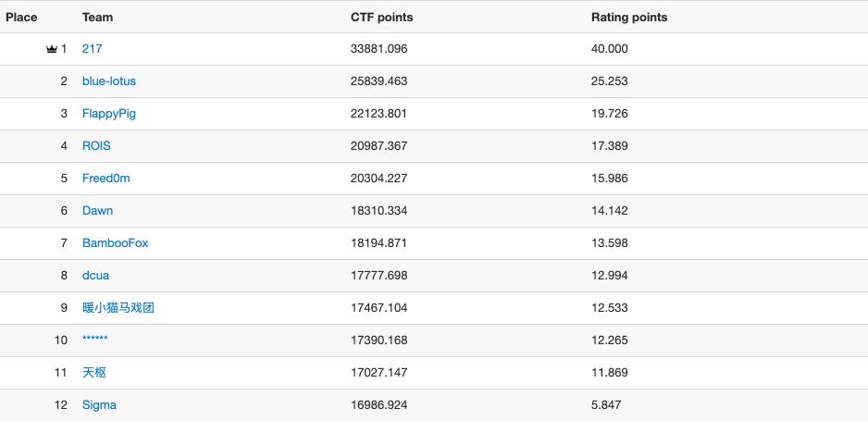
Task: Go to the Dawn team profile
Action: [x=97, y=211]
